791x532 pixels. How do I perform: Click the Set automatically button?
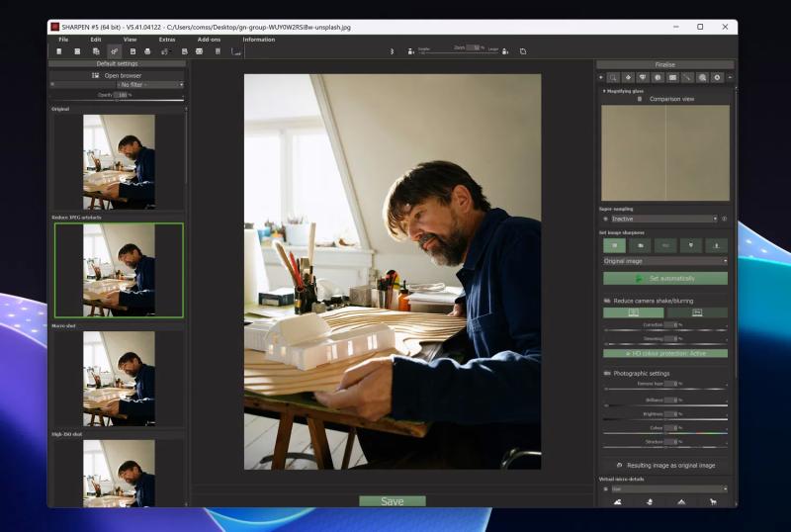[x=664, y=279]
